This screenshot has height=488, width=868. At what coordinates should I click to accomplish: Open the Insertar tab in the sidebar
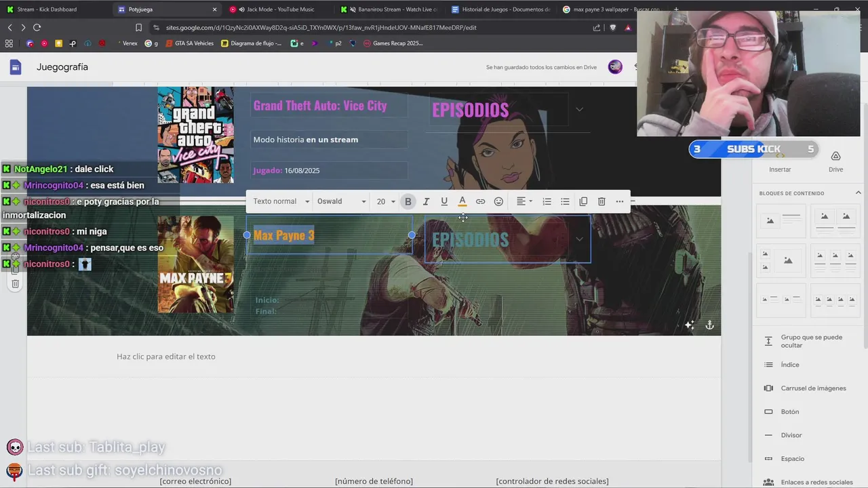[x=780, y=163]
